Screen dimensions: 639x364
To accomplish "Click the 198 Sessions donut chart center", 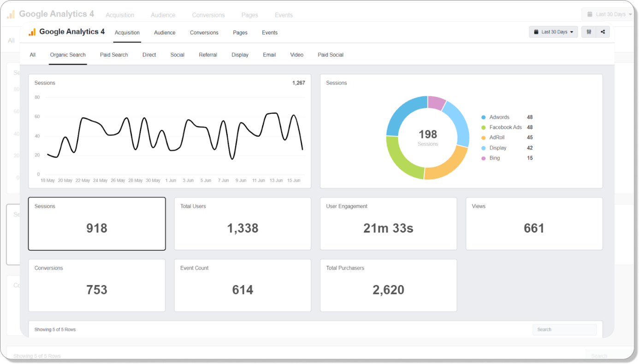I will click(428, 137).
